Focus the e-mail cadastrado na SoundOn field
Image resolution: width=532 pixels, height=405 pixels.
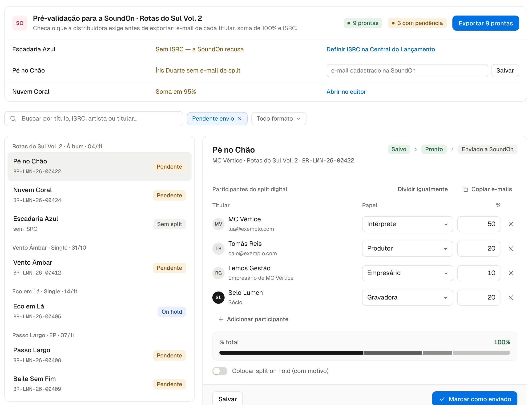407,71
